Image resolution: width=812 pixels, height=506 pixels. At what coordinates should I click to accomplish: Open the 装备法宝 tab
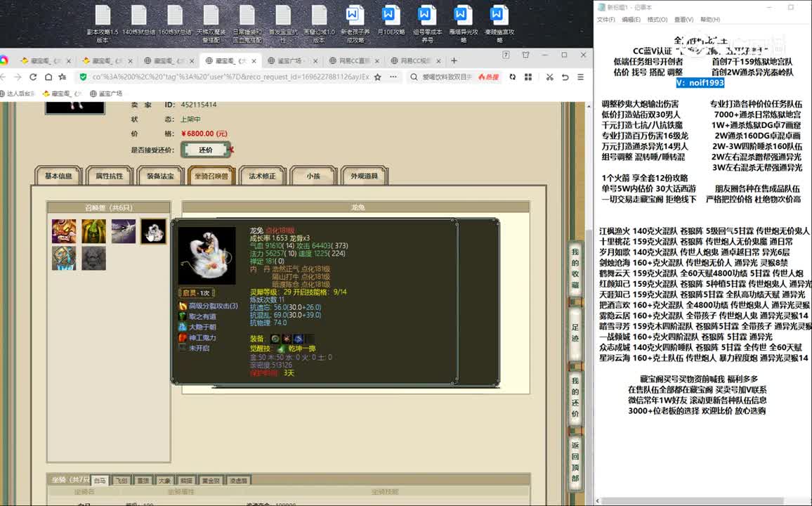(x=160, y=176)
